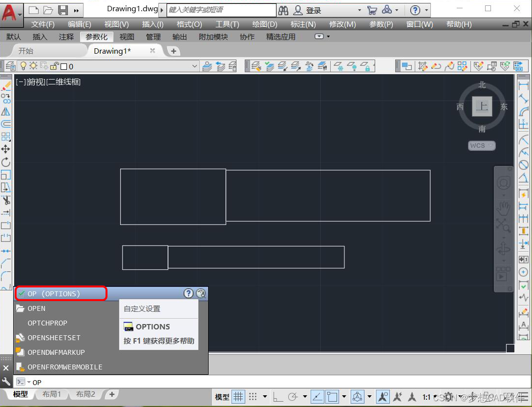Select the Erase tool in left toolbar
This screenshot has width=532, height=407.
pyautogui.click(x=6, y=86)
